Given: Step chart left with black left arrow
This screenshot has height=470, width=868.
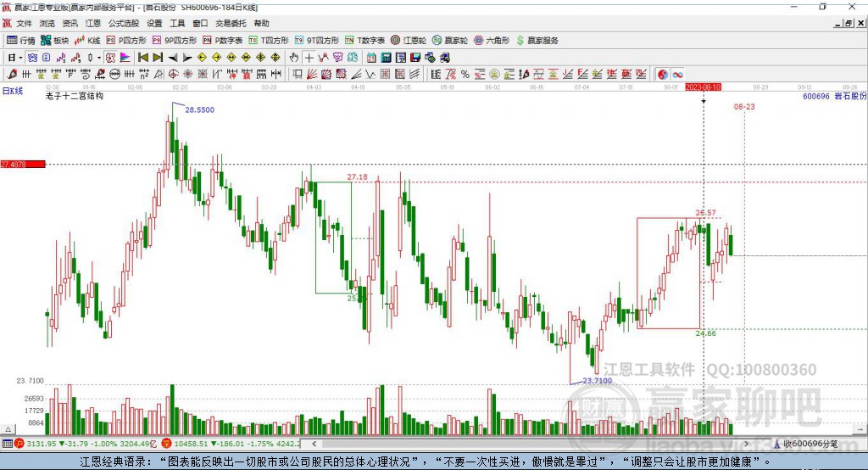Looking at the screenshot, I should 173,58.
